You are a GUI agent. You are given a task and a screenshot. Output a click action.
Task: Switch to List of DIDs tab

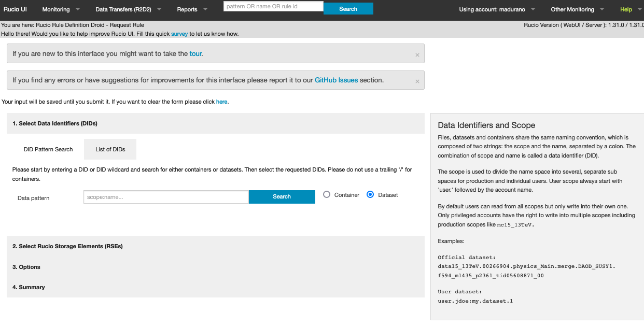(x=110, y=149)
